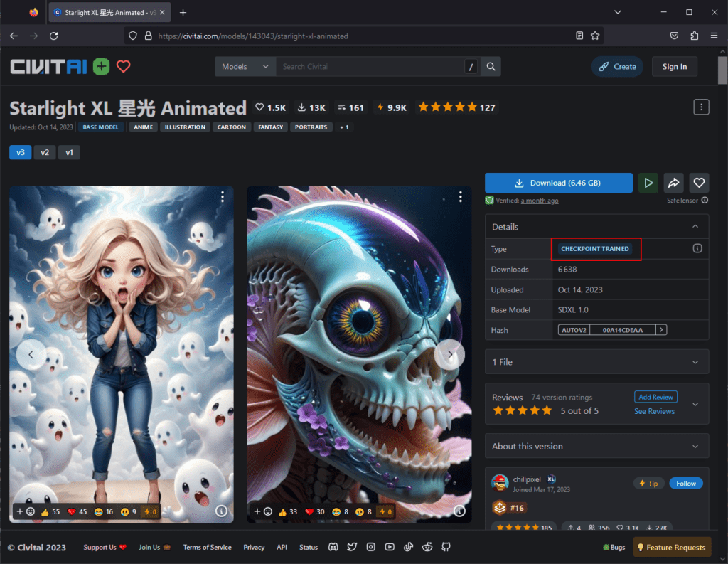Screen dimensions: 728x564
Task: Click the search magnifier icon
Action: 491,67
